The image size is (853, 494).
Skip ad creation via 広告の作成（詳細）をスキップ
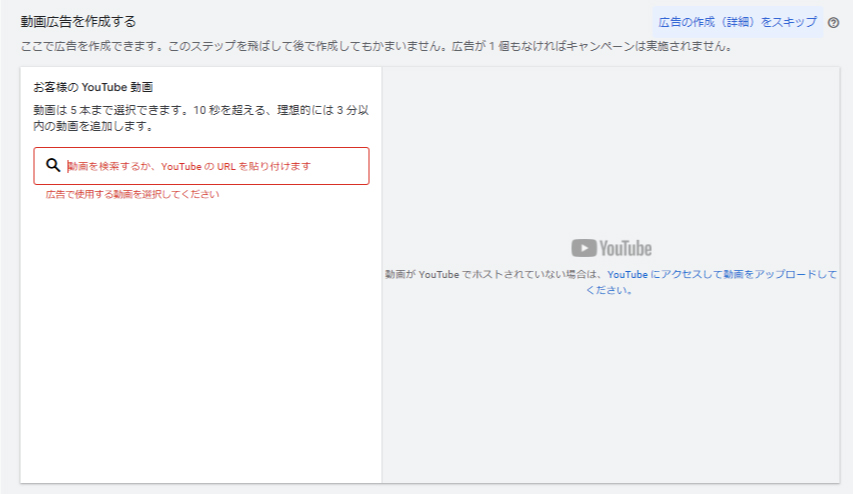tap(737, 22)
